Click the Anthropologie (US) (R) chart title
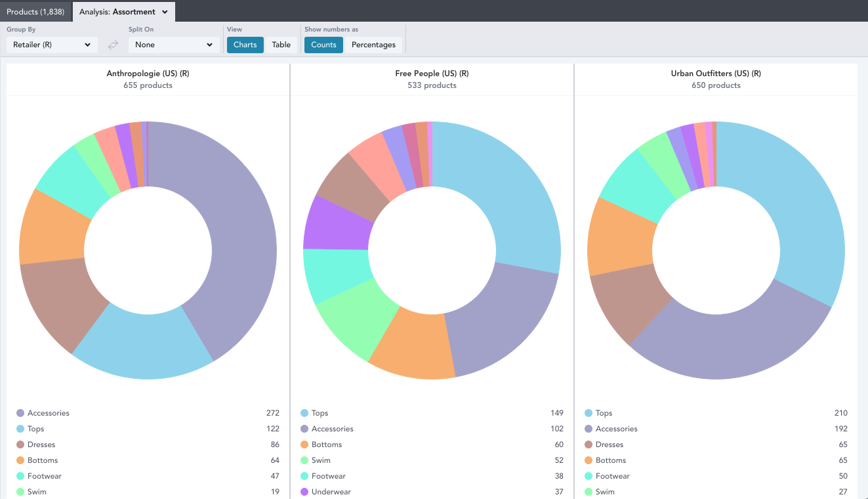868x499 pixels. pos(148,74)
